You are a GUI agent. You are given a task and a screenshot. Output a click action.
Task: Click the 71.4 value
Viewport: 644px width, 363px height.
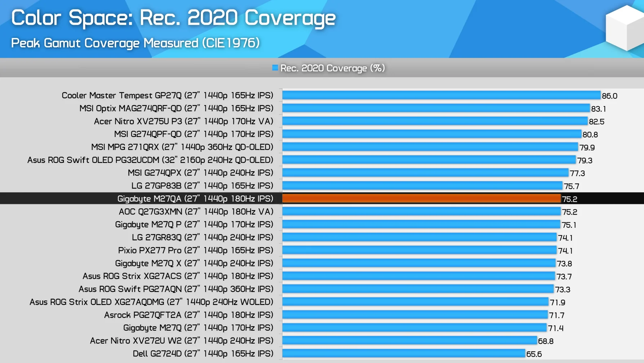click(x=556, y=328)
